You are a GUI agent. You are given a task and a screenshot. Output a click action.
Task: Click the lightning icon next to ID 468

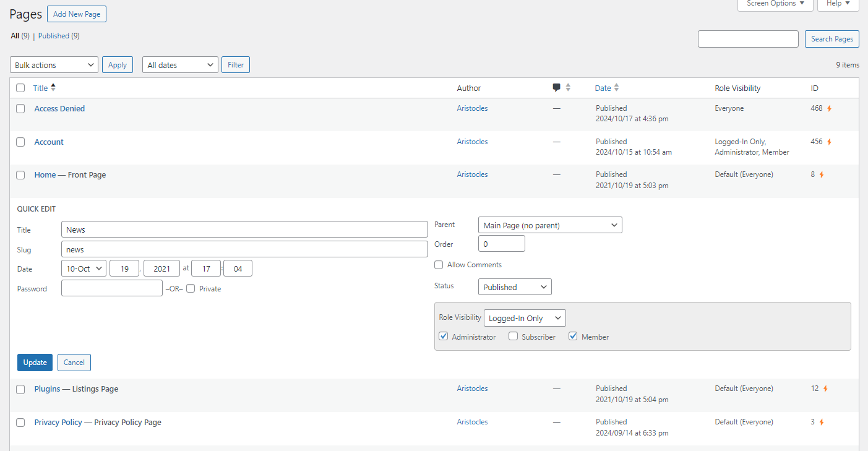(829, 108)
